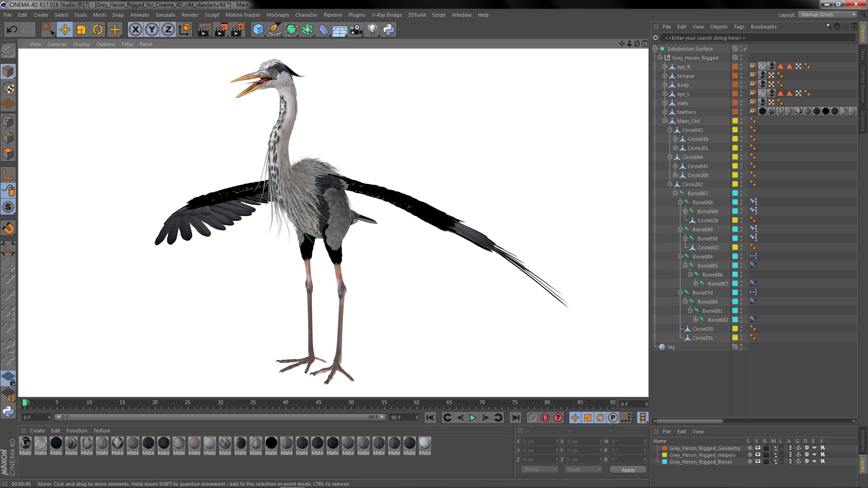Click the X position coordinate field
The image size is (868, 488).
coord(540,441)
